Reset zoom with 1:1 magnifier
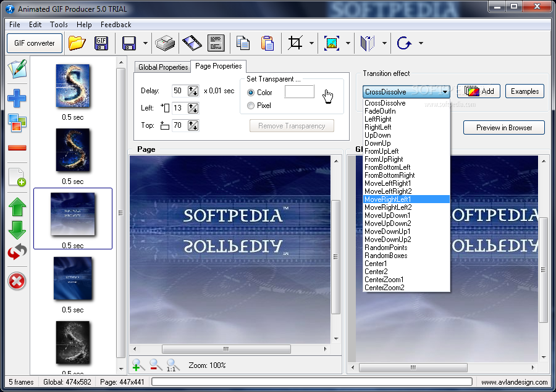This screenshot has width=556, height=392. coord(172,365)
